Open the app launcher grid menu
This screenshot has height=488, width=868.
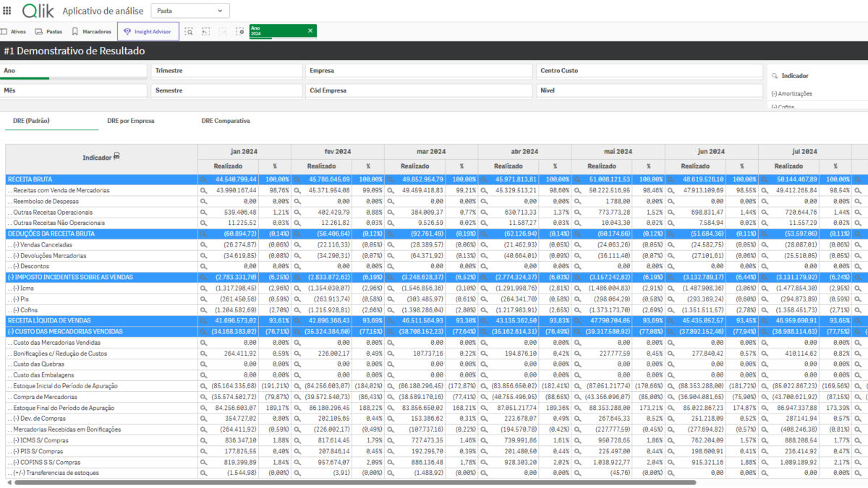tap(7, 11)
